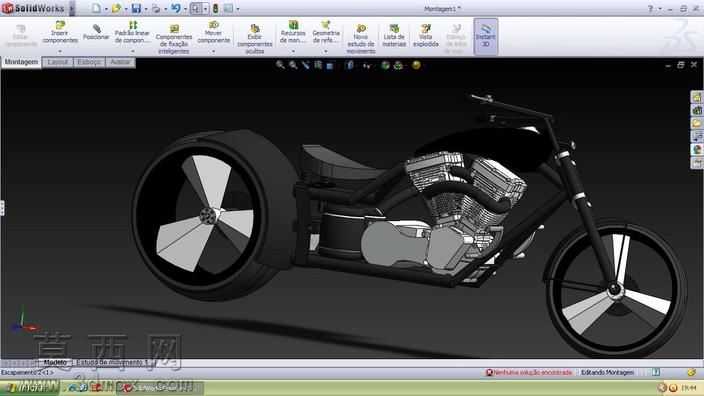The height and width of the screenshot is (396, 704).
Task: Click Recursos de montagem tool
Action: pyautogui.click(x=293, y=32)
